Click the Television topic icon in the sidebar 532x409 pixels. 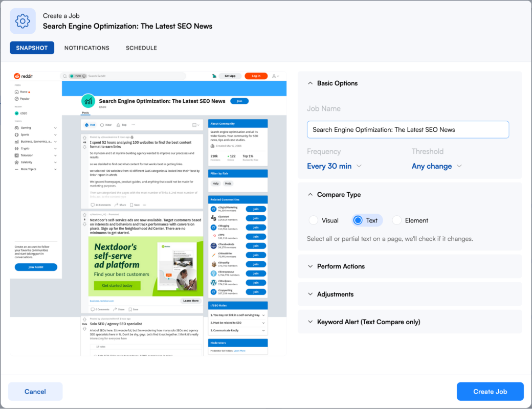[16, 155]
